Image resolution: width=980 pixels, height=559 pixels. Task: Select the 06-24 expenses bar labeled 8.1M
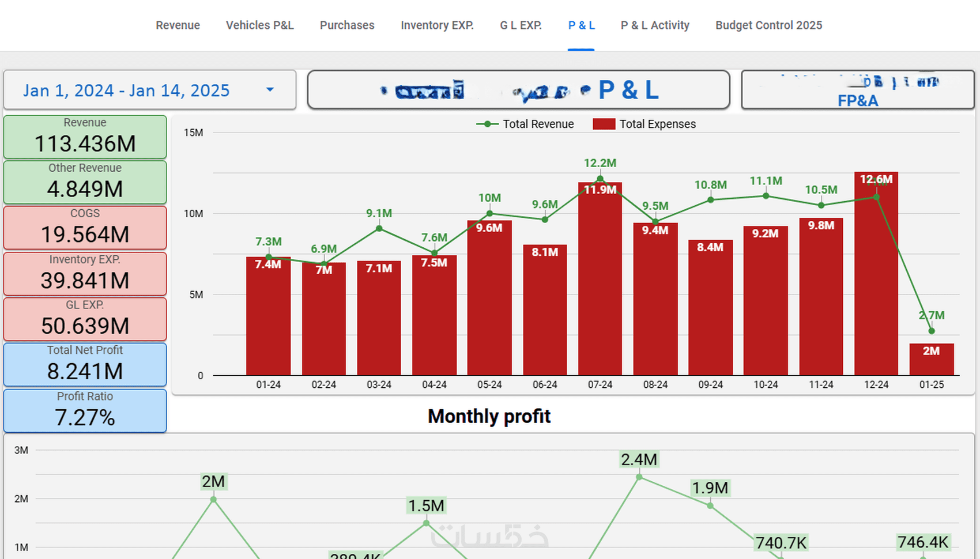click(x=545, y=310)
